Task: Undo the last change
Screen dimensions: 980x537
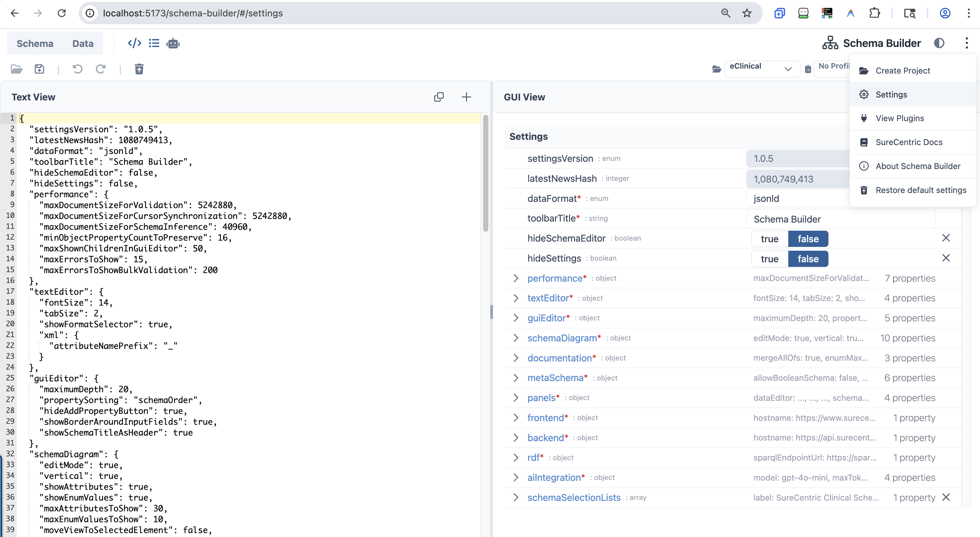Action: [77, 69]
